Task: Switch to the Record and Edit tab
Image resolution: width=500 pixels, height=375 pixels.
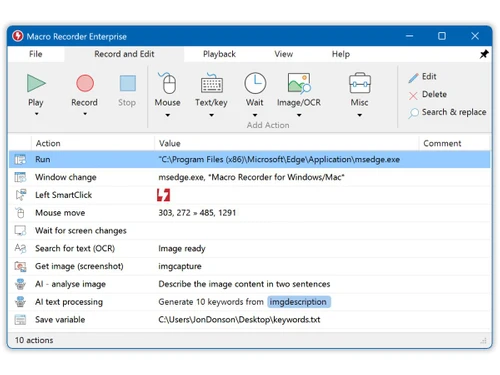Action: point(124,54)
